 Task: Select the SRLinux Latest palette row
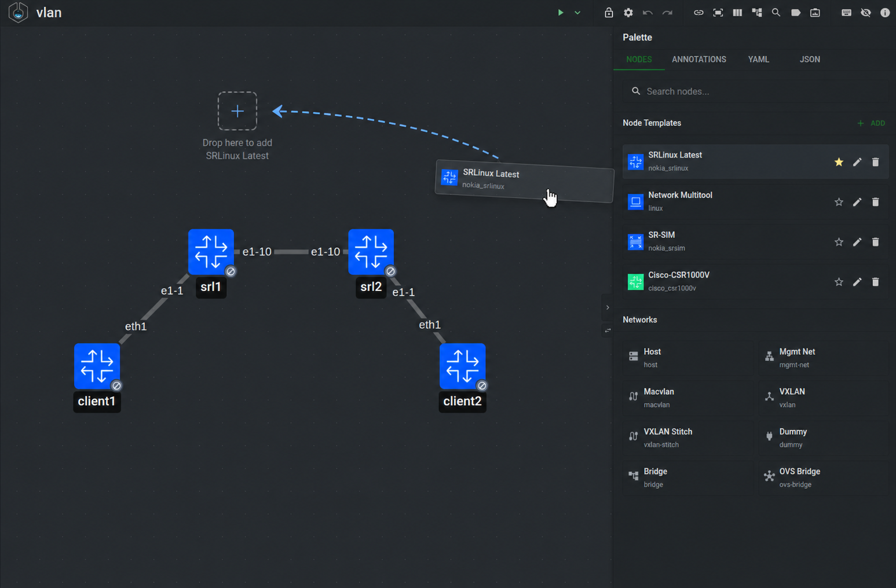(755, 162)
